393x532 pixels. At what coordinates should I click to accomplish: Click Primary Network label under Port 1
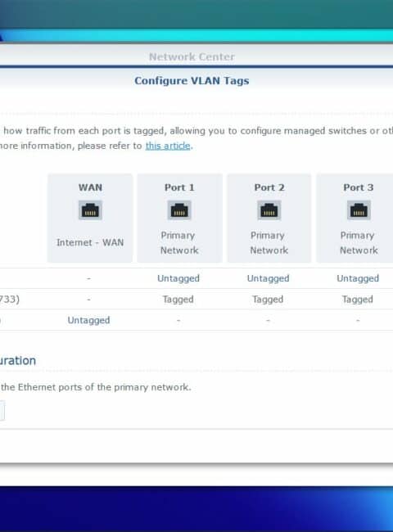(x=179, y=242)
